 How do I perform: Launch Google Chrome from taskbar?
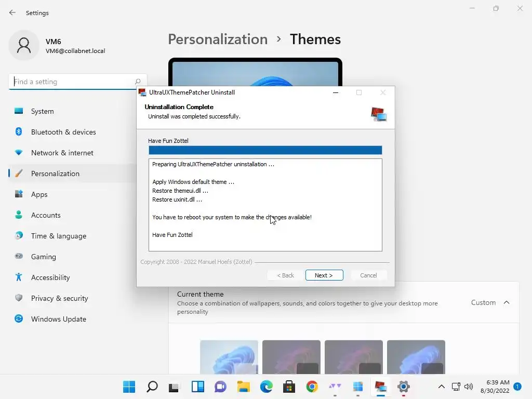click(312, 387)
